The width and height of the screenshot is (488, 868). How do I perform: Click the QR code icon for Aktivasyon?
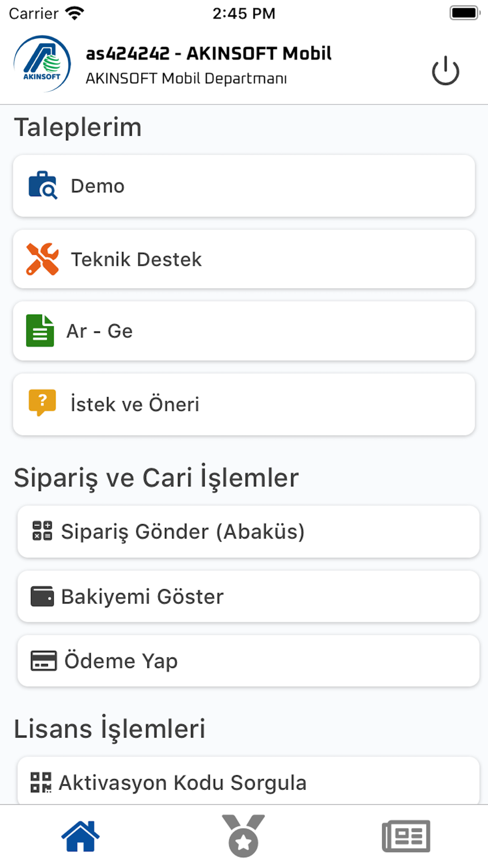[41, 782]
